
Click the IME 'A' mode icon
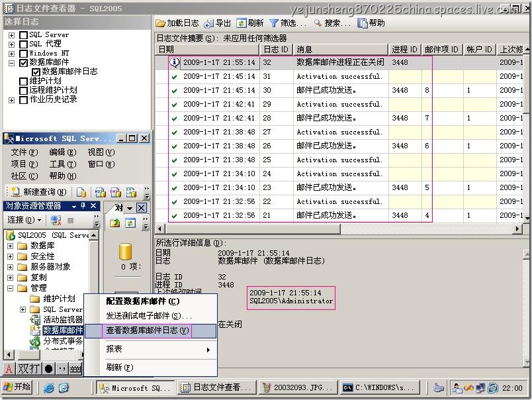point(9,368)
